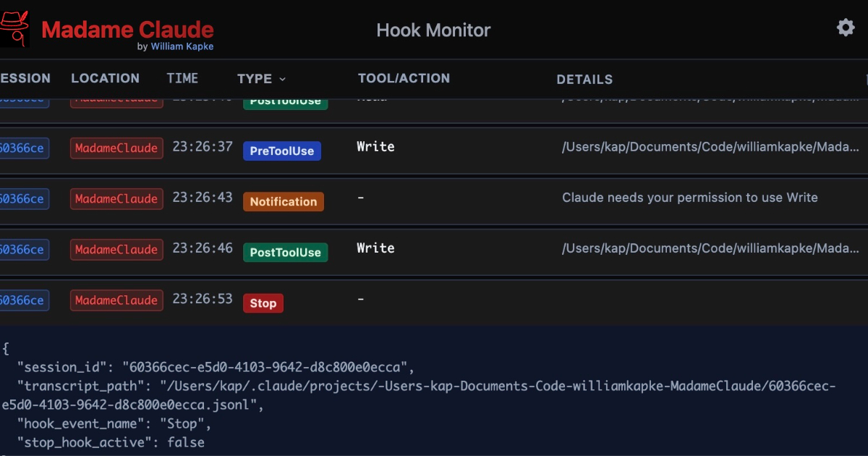Click the 23:26:46 timestamp
This screenshot has width=868, height=456.
pos(203,248)
